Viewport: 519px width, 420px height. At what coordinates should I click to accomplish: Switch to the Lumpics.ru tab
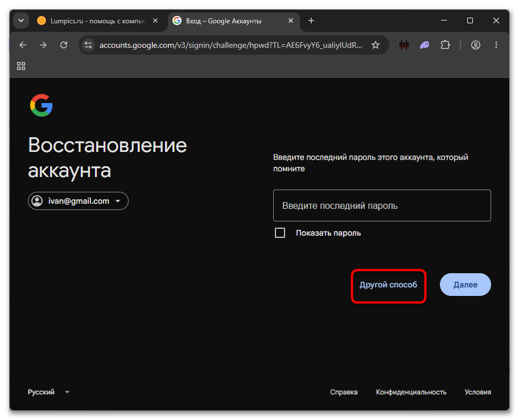pyautogui.click(x=98, y=21)
